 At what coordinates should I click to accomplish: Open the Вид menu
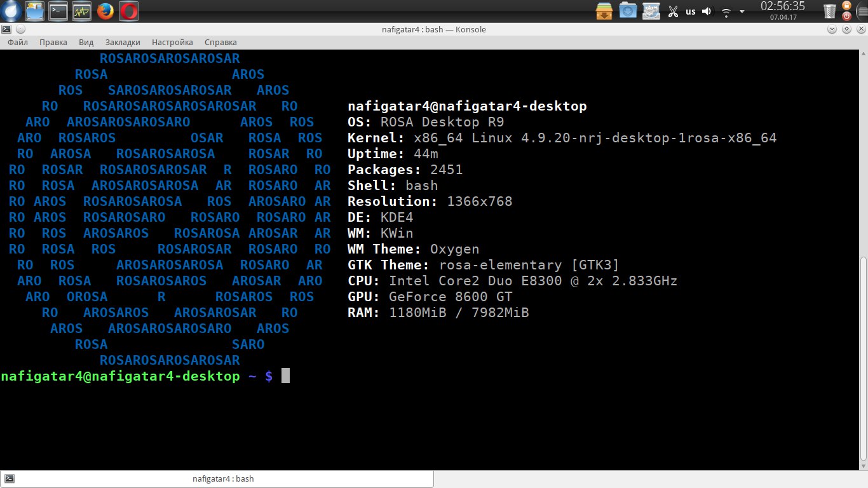(x=86, y=43)
